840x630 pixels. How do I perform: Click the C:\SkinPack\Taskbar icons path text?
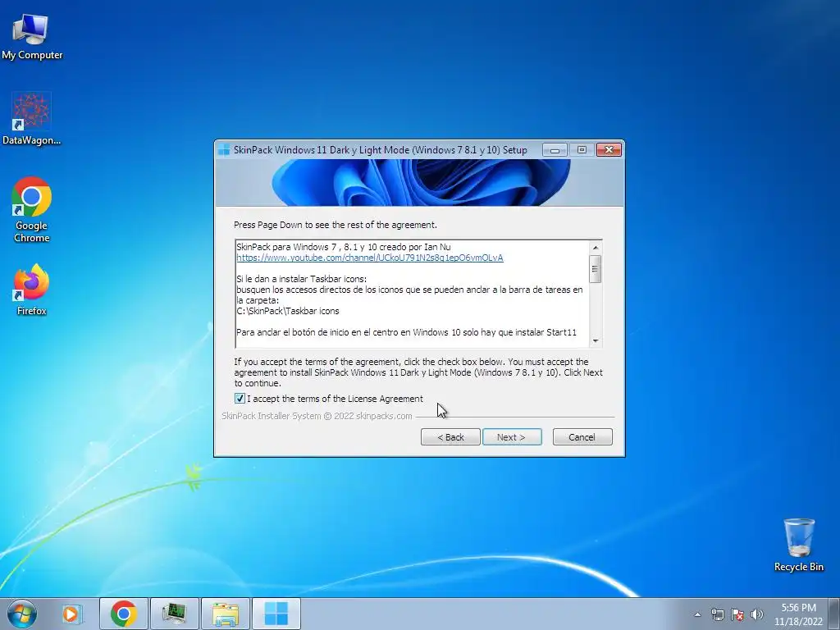click(288, 311)
